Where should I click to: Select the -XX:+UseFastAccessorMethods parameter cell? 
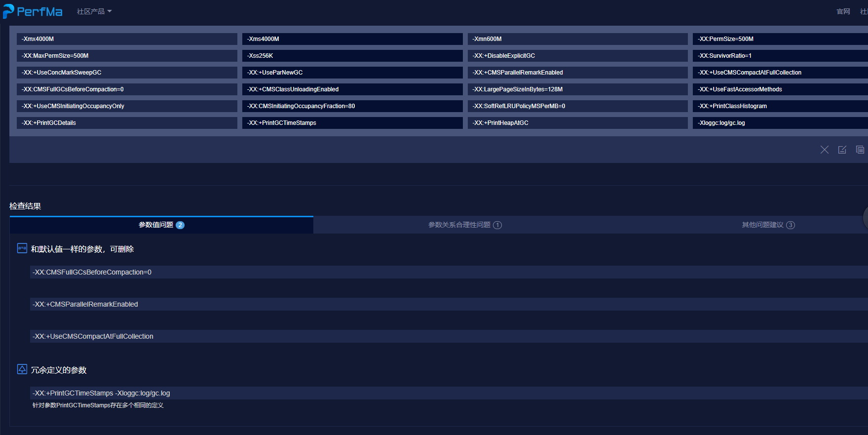pos(781,89)
